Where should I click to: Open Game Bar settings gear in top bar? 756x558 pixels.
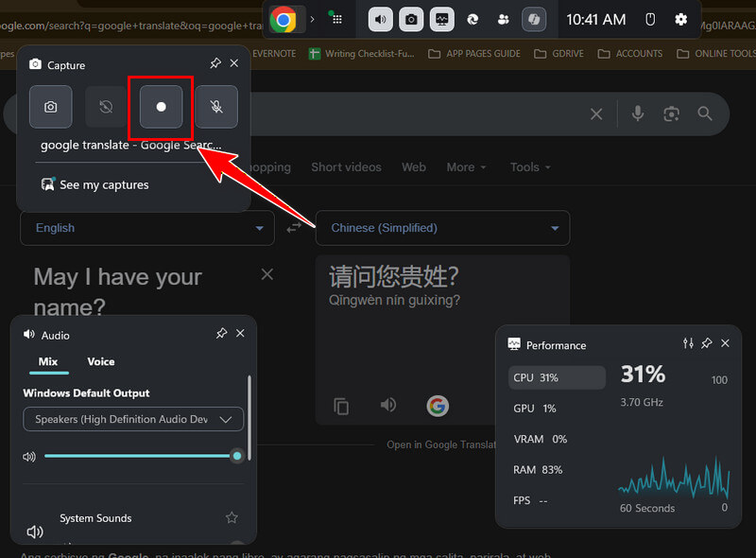(x=681, y=19)
